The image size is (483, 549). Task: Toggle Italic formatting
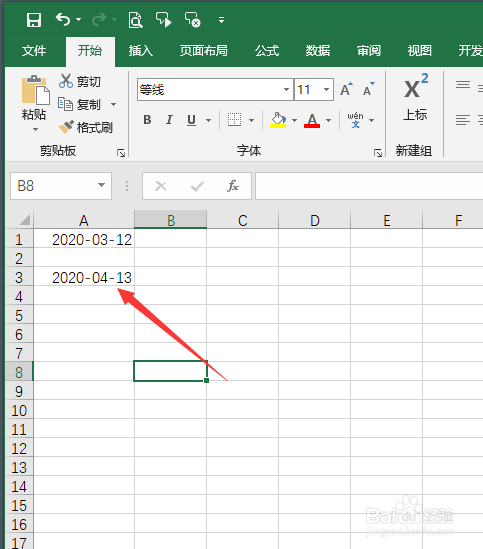(x=170, y=120)
